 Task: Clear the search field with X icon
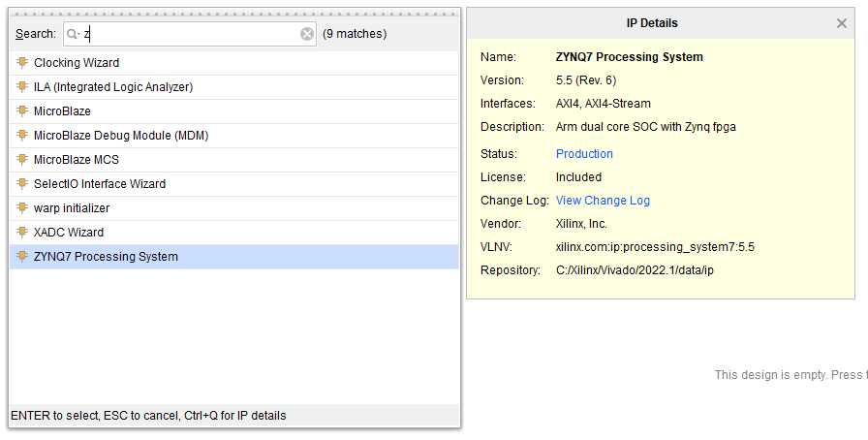coord(307,34)
